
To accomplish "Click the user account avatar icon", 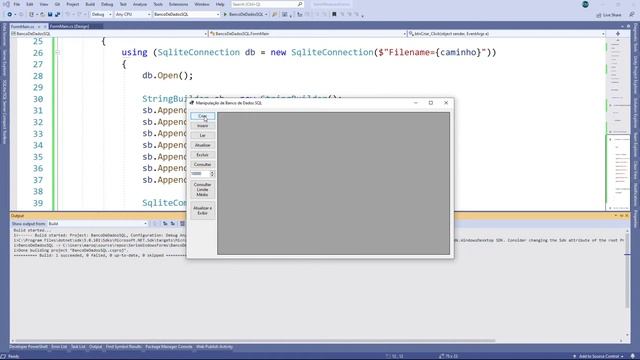I will click(x=585, y=4).
